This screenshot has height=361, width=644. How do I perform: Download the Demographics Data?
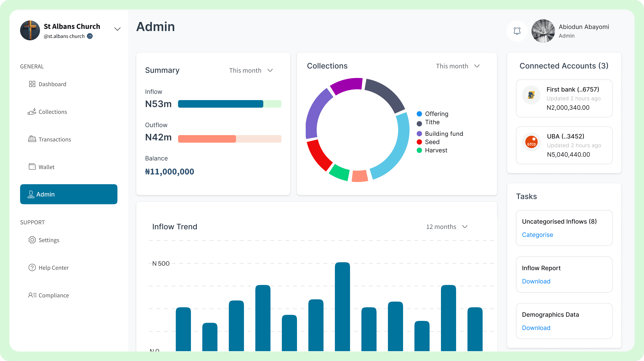click(x=536, y=328)
